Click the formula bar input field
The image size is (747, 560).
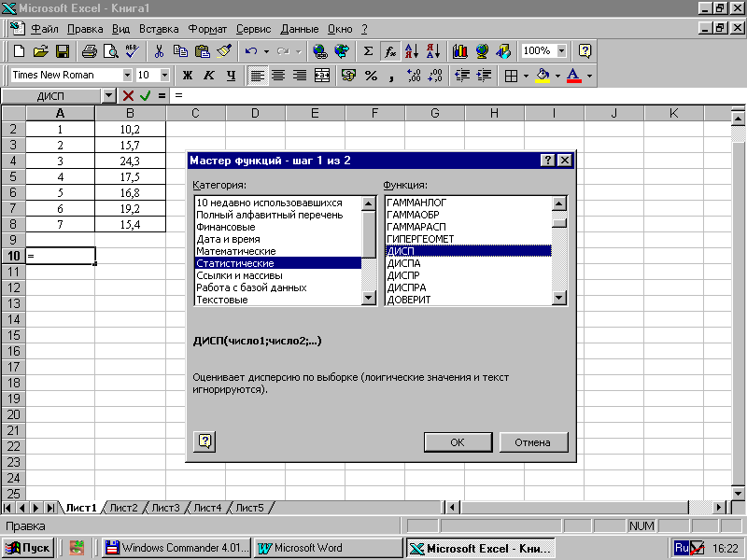458,96
